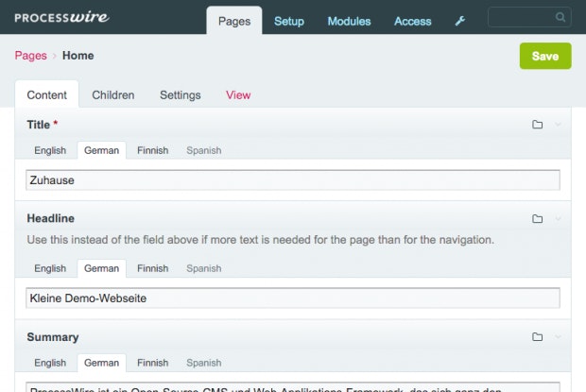
Task: Click the Summary field label
Action: [x=53, y=337]
